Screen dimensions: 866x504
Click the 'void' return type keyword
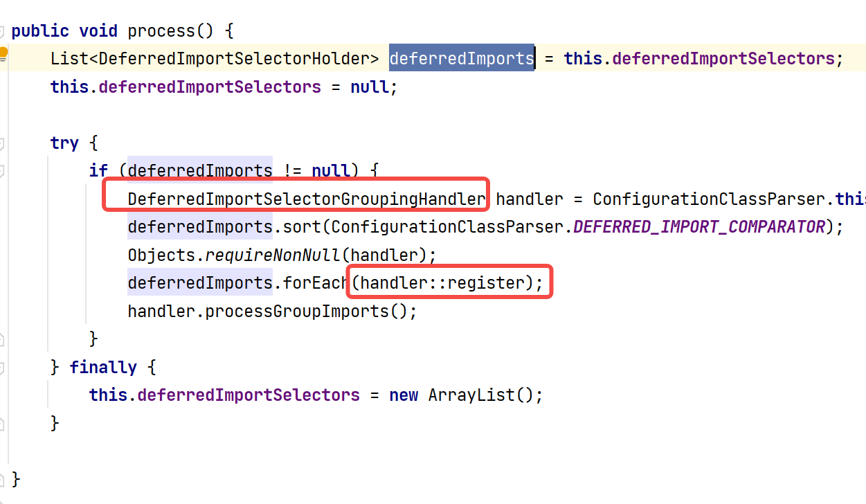click(x=98, y=31)
